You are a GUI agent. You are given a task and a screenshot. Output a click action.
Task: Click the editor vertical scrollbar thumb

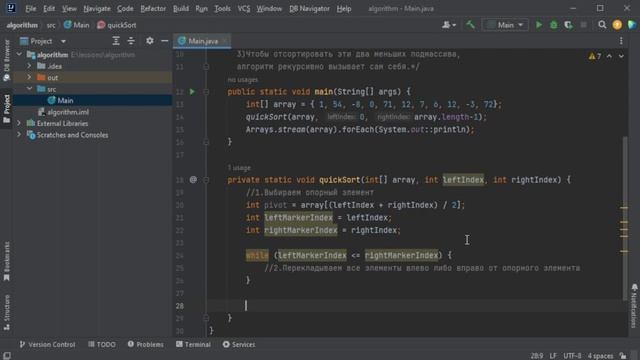[x=625, y=218]
